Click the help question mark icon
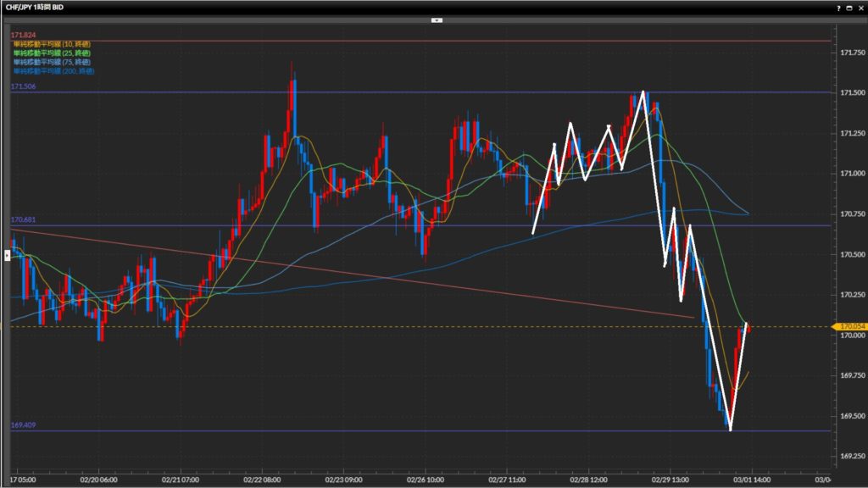868x488 pixels. [x=838, y=7]
